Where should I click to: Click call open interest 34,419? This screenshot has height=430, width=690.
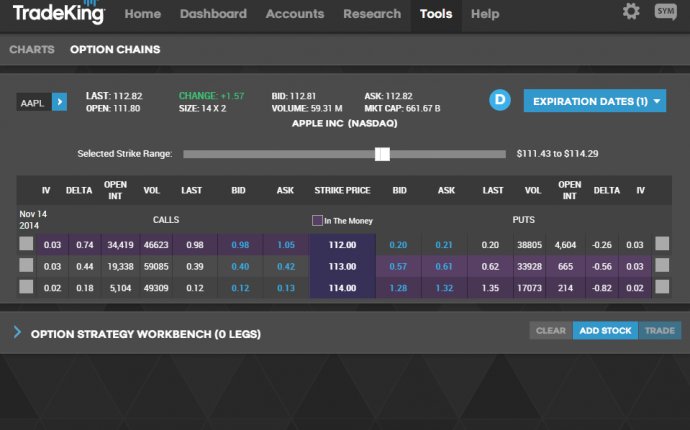click(120, 245)
